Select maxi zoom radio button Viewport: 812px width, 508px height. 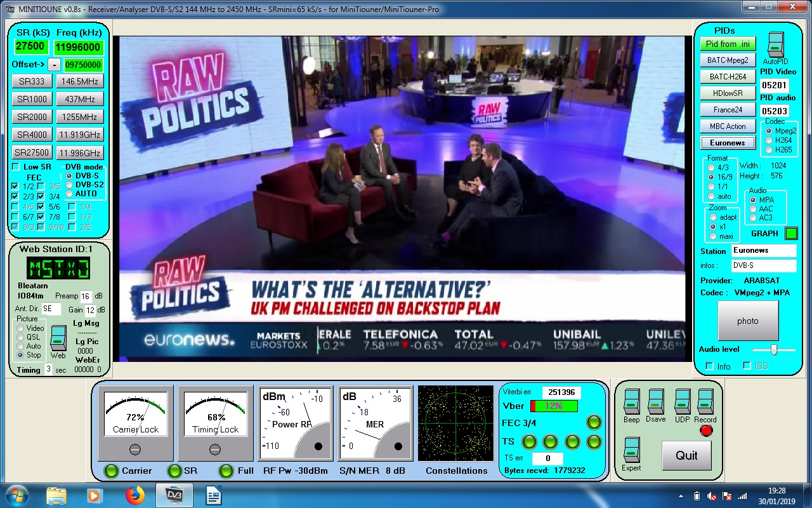(x=712, y=236)
